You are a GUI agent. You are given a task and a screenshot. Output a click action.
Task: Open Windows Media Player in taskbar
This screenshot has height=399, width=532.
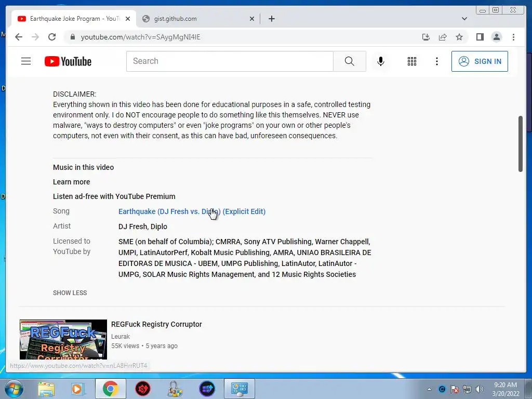[77, 389]
